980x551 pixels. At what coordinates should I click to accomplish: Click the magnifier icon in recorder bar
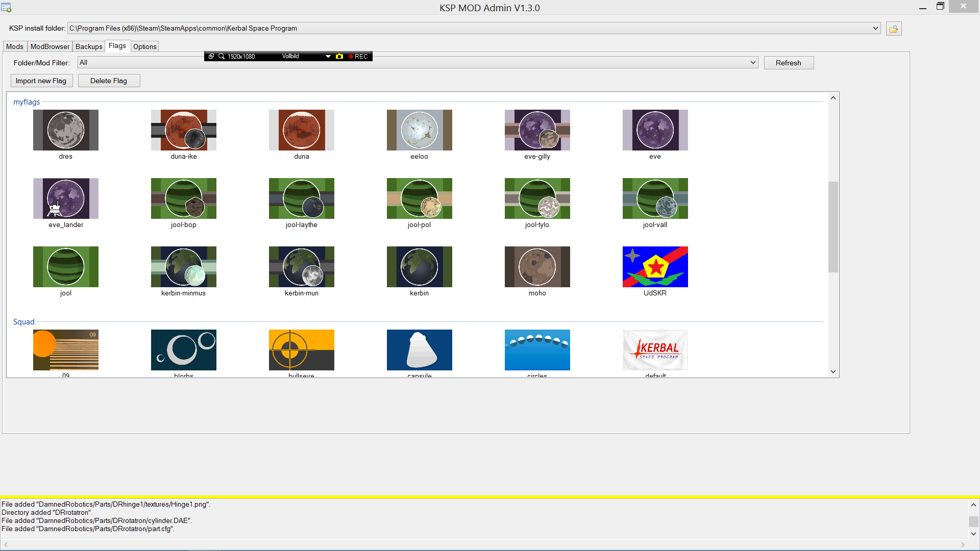coord(222,57)
